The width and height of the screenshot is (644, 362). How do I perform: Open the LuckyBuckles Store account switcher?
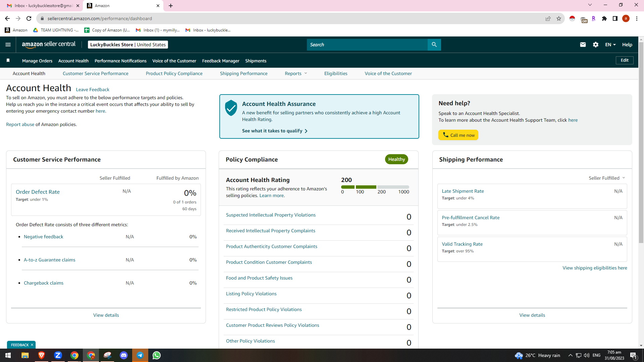[128, 45]
